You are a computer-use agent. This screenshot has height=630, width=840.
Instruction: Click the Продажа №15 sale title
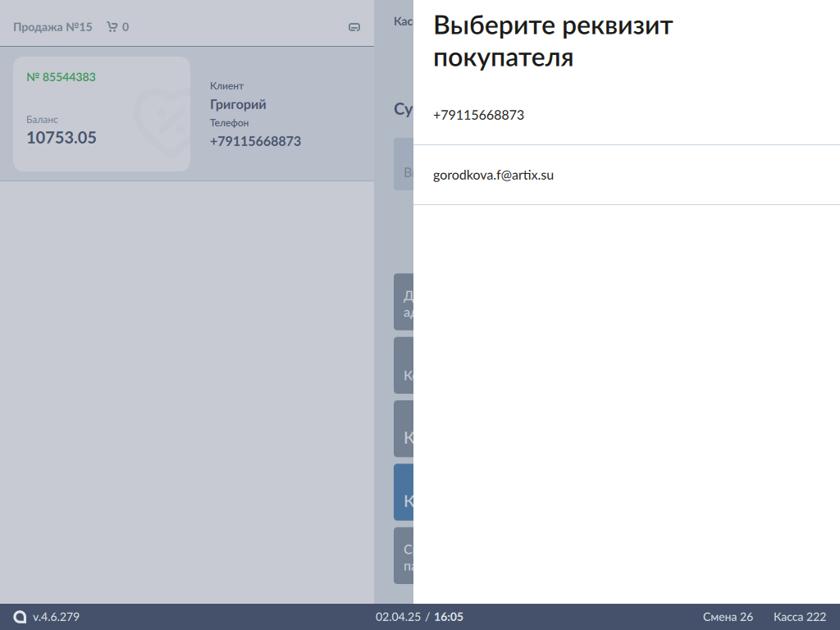(52, 27)
